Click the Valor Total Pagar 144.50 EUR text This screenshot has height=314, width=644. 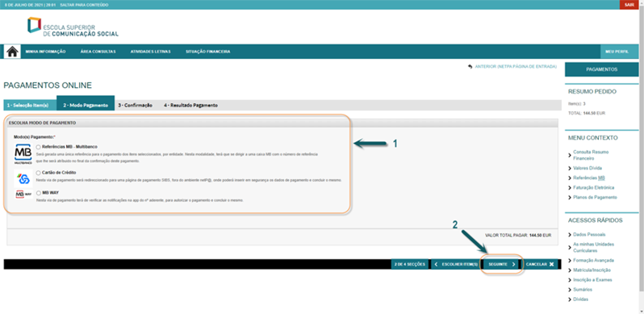tap(518, 236)
